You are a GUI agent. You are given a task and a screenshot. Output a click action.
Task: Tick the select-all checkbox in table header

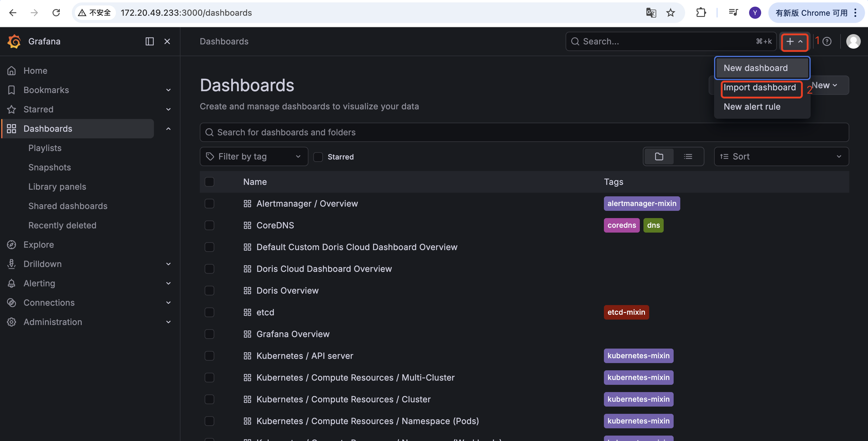coord(209,182)
